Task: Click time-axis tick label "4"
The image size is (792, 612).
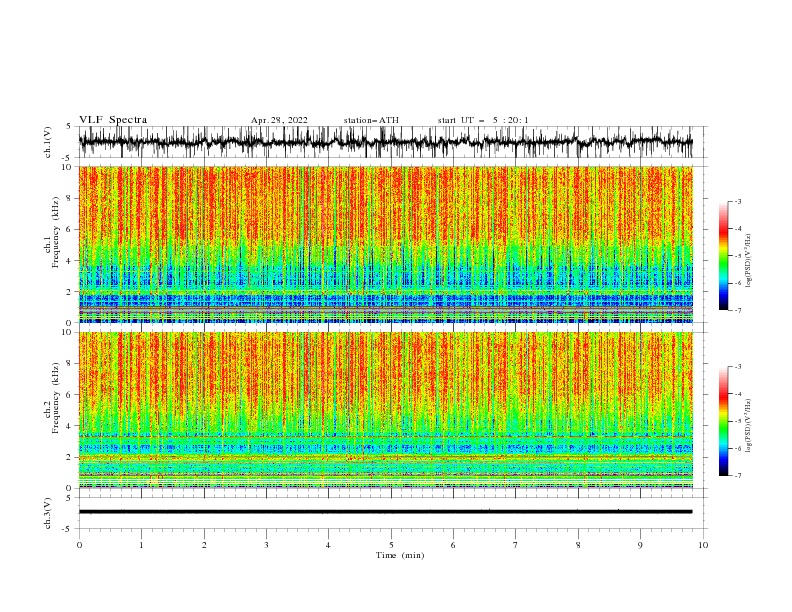Action: 328,545
